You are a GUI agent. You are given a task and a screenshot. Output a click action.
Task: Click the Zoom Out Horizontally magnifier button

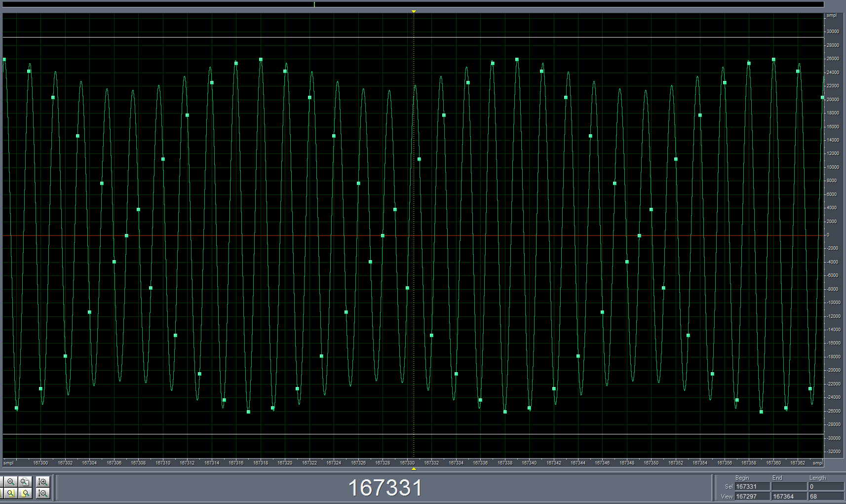pyautogui.click(x=11, y=482)
